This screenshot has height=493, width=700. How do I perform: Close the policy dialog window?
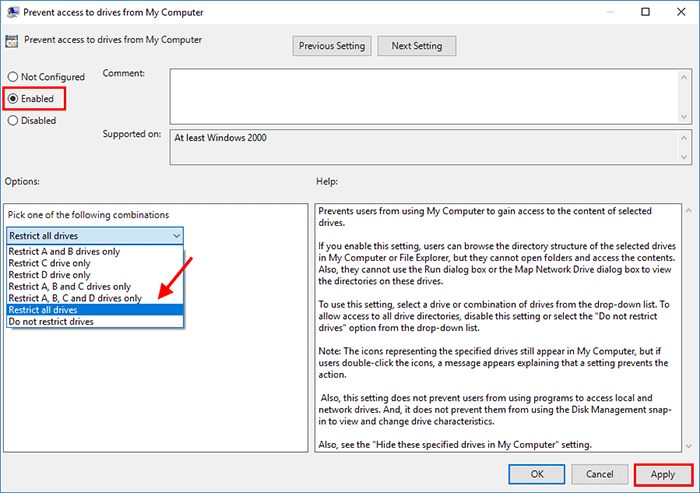tap(681, 12)
